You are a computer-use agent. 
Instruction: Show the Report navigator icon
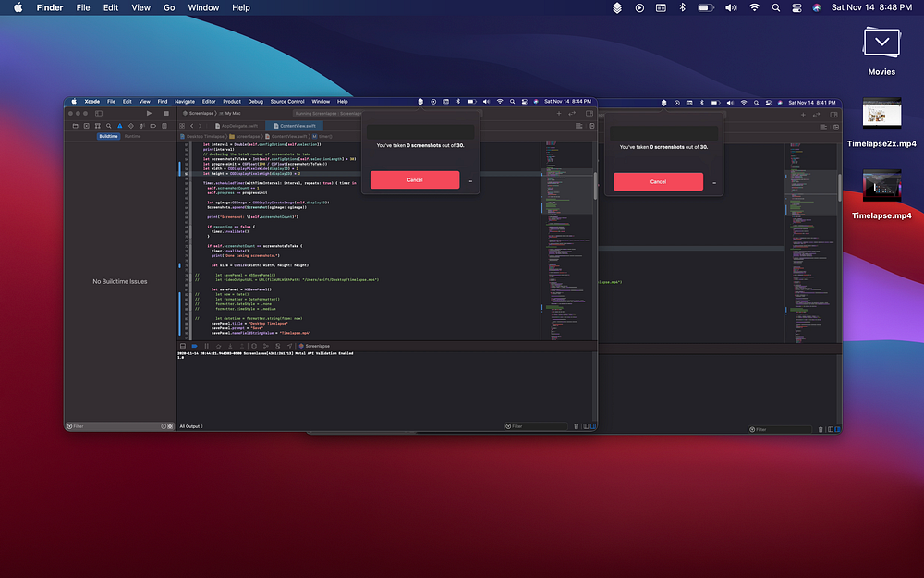click(164, 126)
